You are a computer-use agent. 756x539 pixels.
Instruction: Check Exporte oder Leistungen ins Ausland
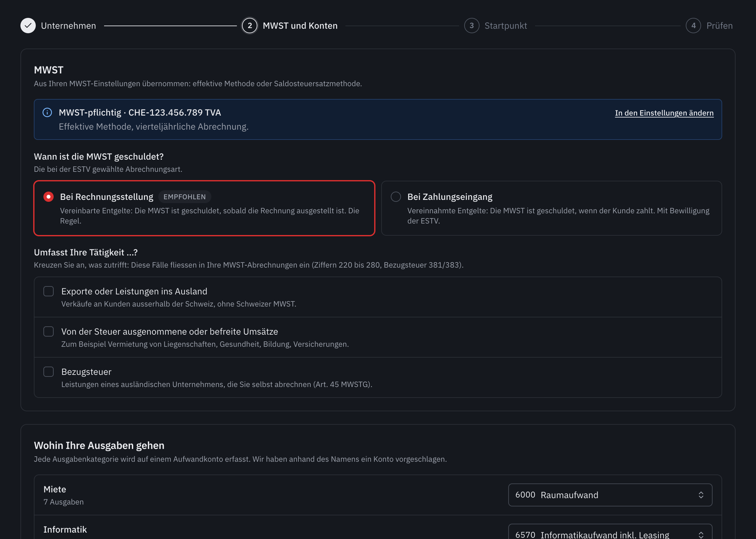click(x=49, y=292)
